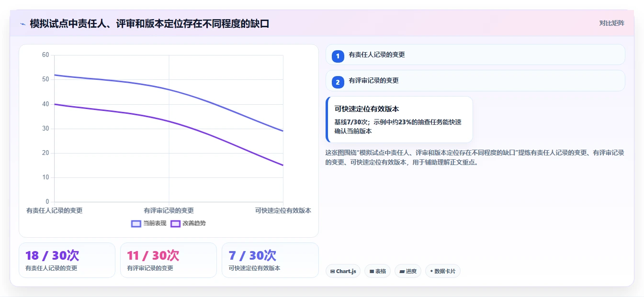Click the 18 / 30次 stat card

(x=67, y=260)
